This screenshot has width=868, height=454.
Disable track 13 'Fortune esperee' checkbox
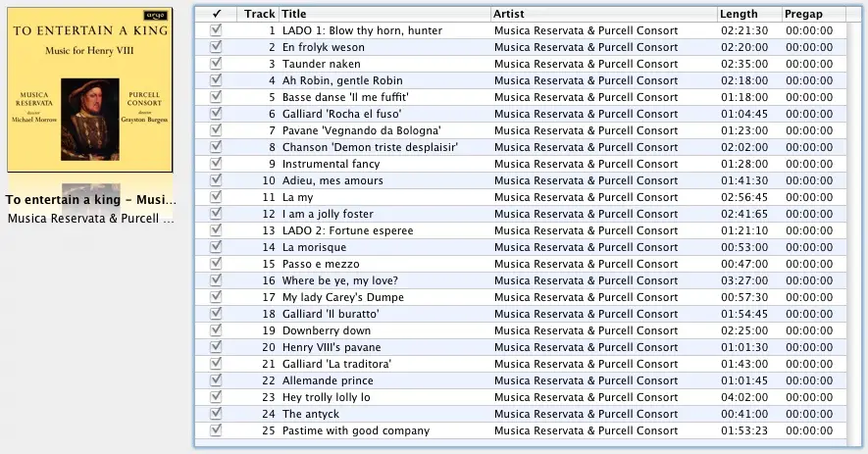click(x=216, y=230)
